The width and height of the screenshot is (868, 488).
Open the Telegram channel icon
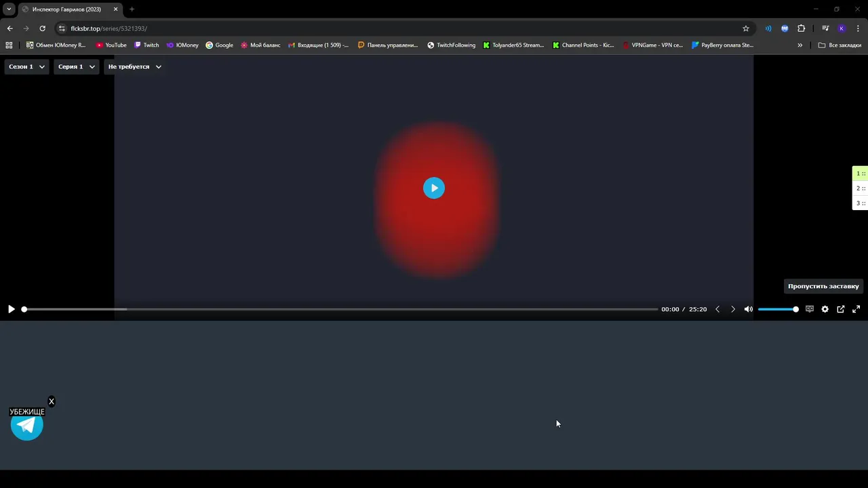[27, 425]
